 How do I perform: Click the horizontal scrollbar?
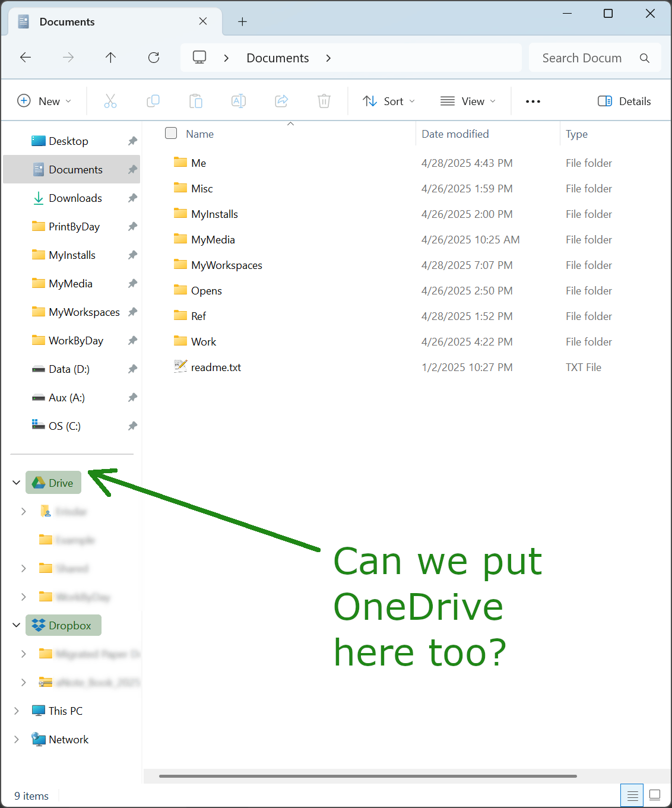tap(368, 776)
